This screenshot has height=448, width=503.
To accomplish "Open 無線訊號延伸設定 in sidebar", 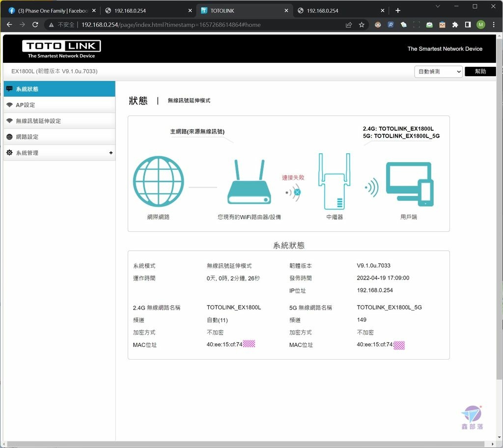I will point(59,121).
